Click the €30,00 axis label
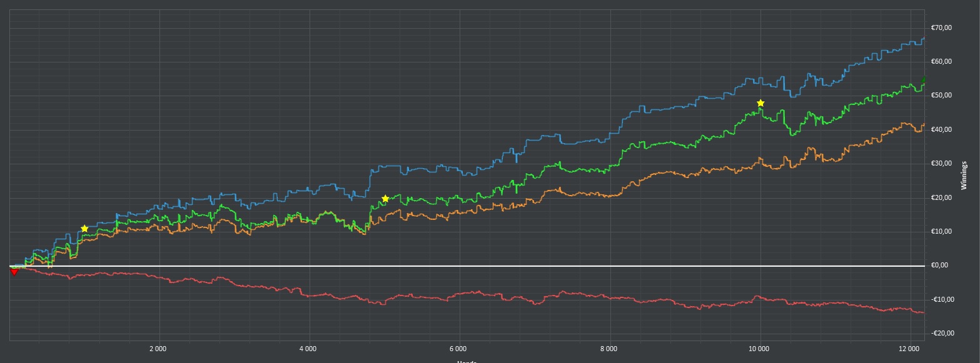 pyautogui.click(x=941, y=164)
